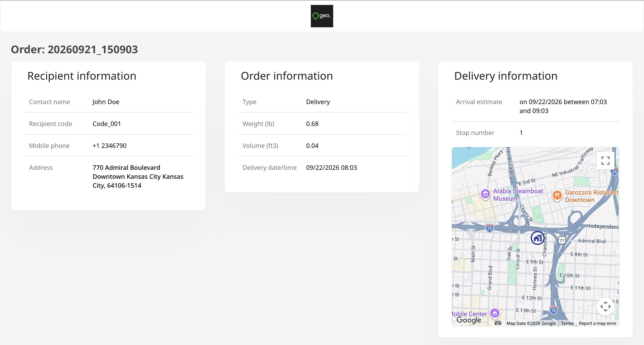Click the Garozzo's Ristorante Downtown label
644x345 pixels.
tap(591, 196)
